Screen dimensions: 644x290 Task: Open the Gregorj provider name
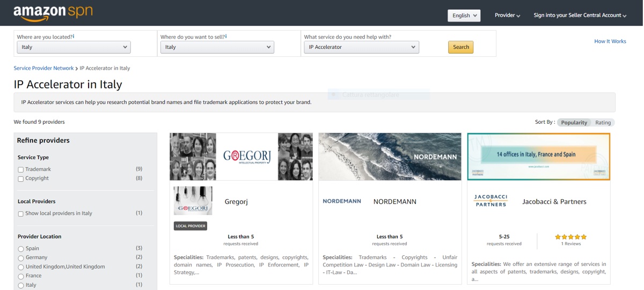click(x=236, y=202)
